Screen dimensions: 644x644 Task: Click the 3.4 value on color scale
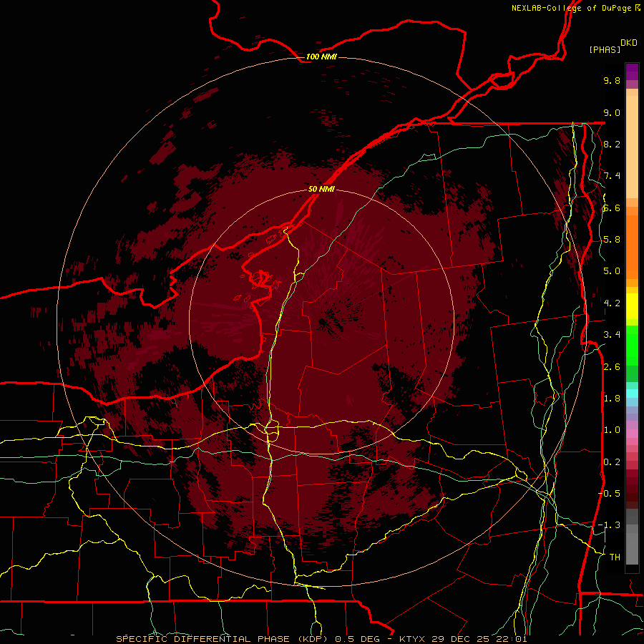(612, 335)
